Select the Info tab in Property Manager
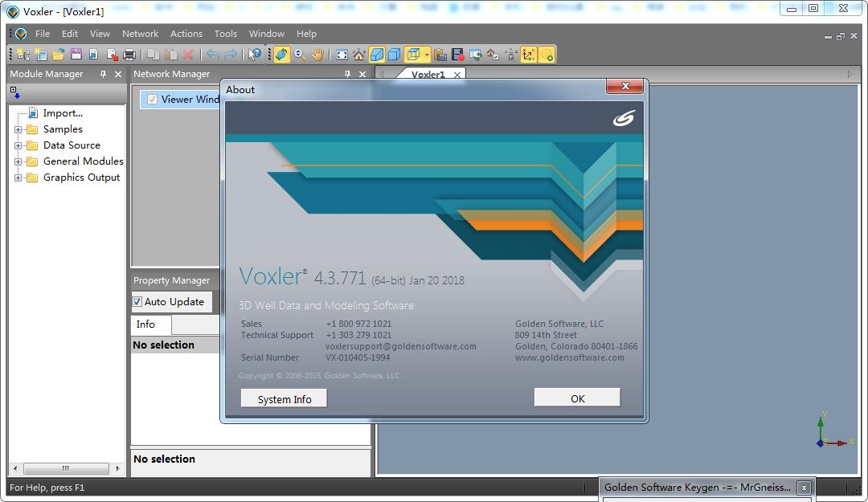868x502 pixels. [x=150, y=324]
